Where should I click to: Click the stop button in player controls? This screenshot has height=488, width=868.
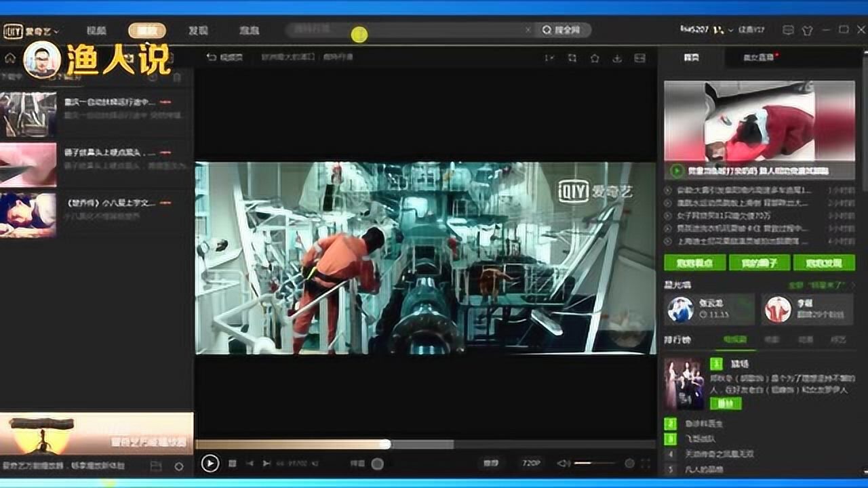tap(233, 464)
